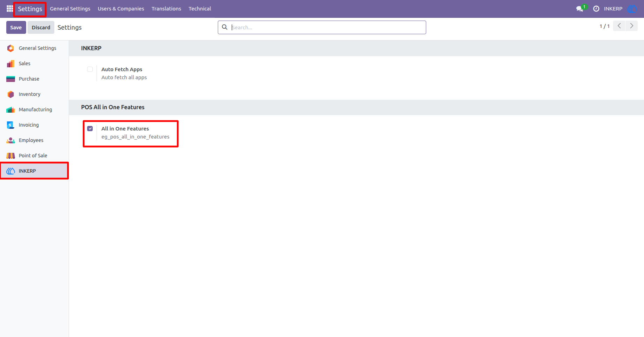The height and width of the screenshot is (337, 644).
Task: Click the INKERP sidebar logo icon
Action: click(11, 171)
